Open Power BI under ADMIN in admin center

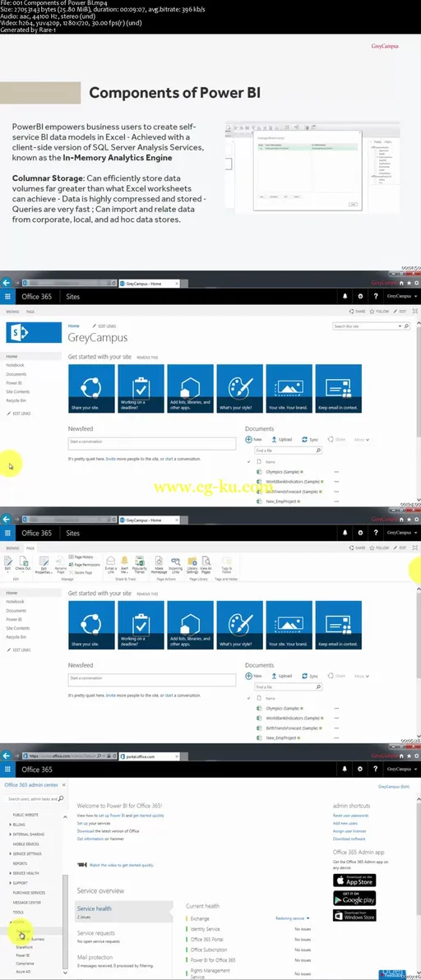click(22, 955)
